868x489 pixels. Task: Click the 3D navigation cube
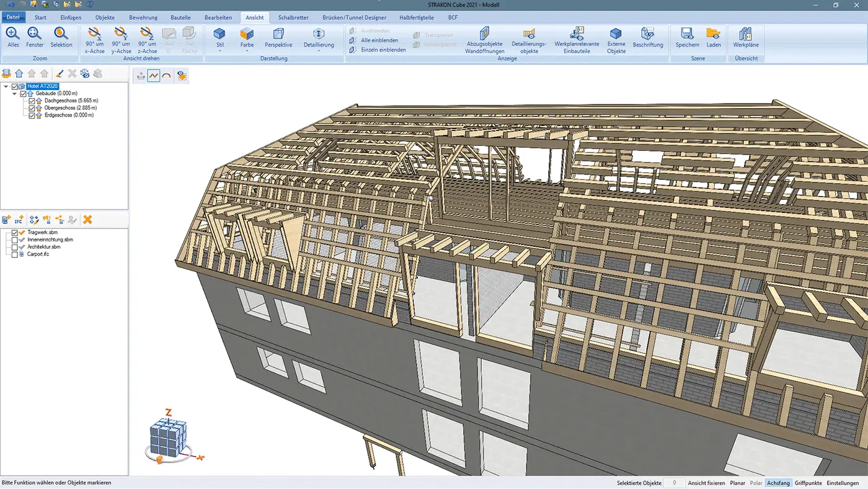[167, 437]
